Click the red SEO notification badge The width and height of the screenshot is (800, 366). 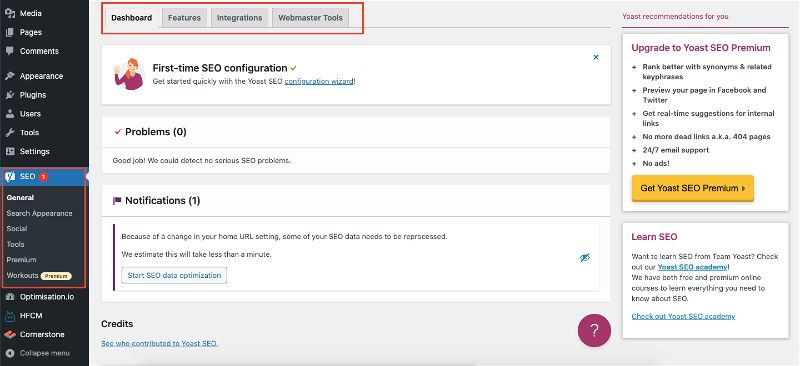click(x=43, y=177)
